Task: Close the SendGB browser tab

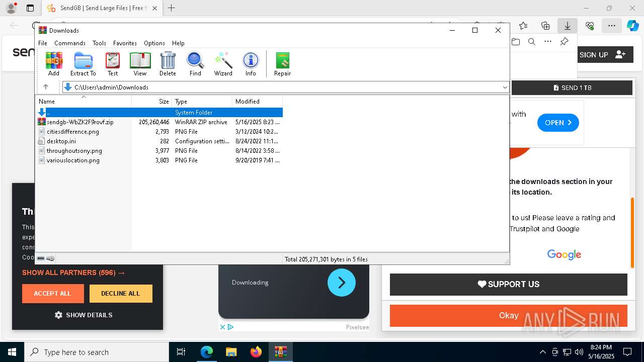Action: click(x=154, y=8)
